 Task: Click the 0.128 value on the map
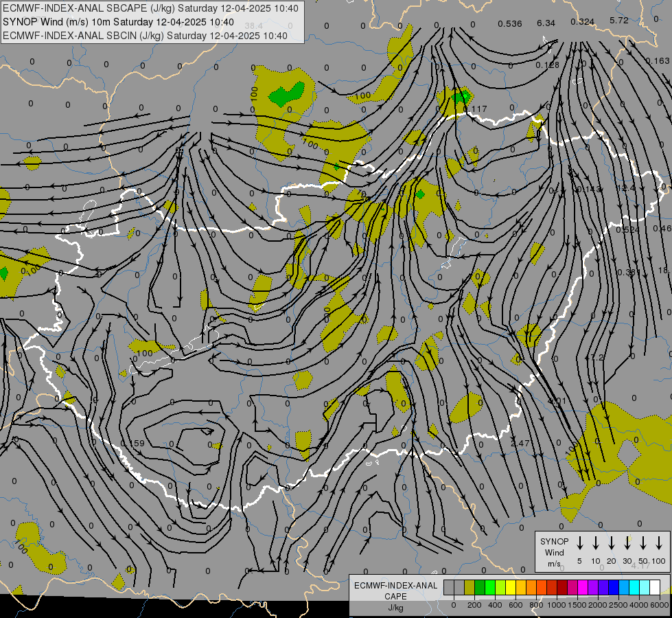(x=547, y=65)
